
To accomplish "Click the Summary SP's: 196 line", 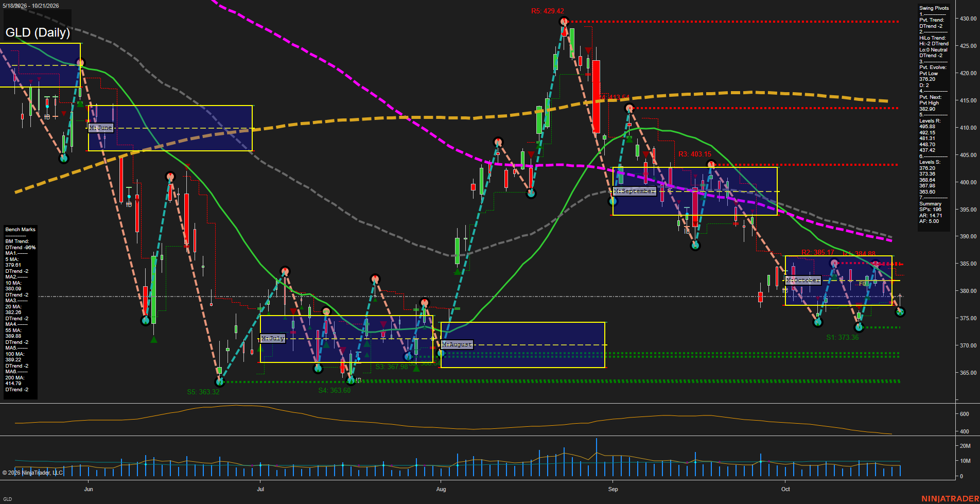I will pyautogui.click(x=931, y=210).
